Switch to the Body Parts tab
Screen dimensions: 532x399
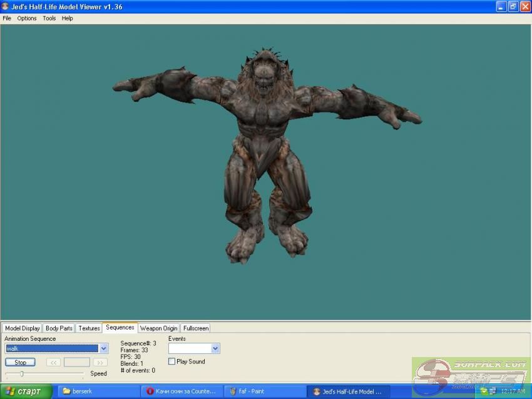59,328
